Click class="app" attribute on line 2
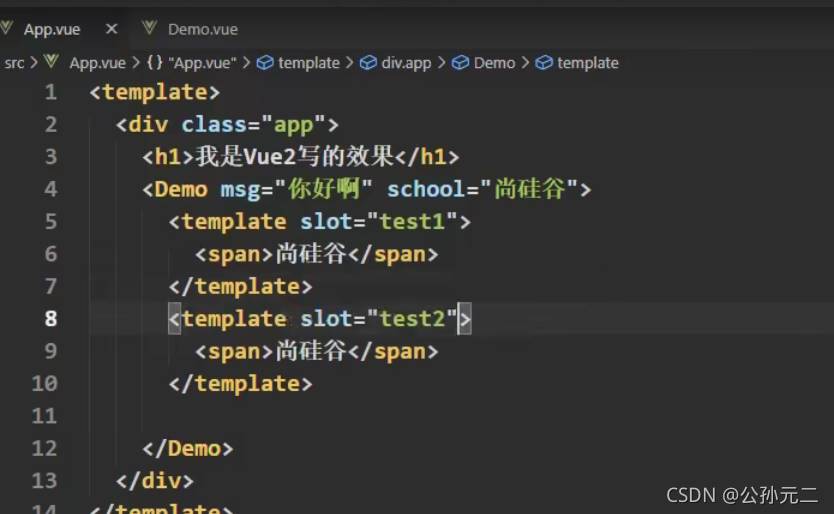This screenshot has width=834, height=514. click(x=253, y=125)
